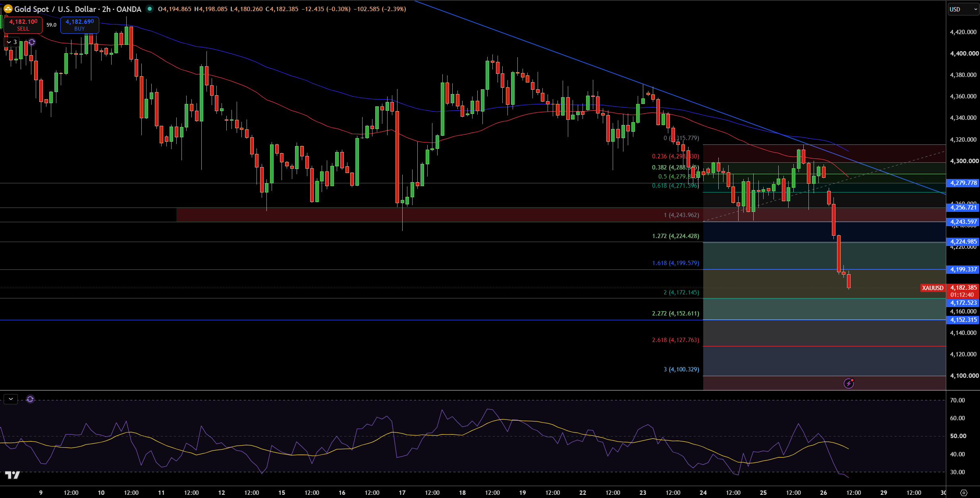Click the 4,199.337 price axis tag
Screen dimensions: 980x498
[963, 269]
